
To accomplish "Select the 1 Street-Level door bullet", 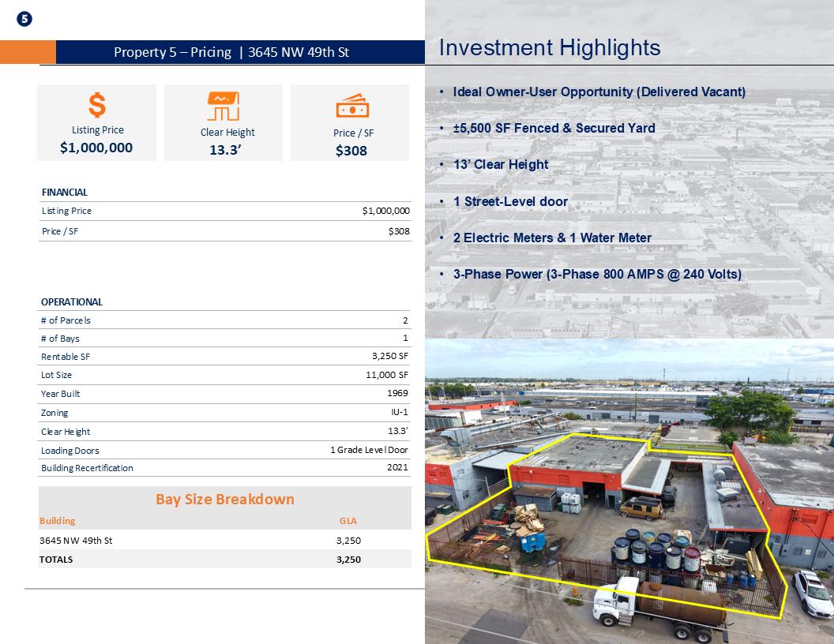I will click(x=510, y=201).
